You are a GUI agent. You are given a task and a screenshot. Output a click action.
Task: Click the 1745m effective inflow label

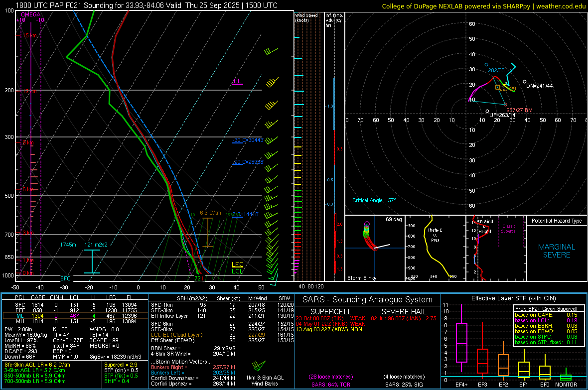point(68,245)
